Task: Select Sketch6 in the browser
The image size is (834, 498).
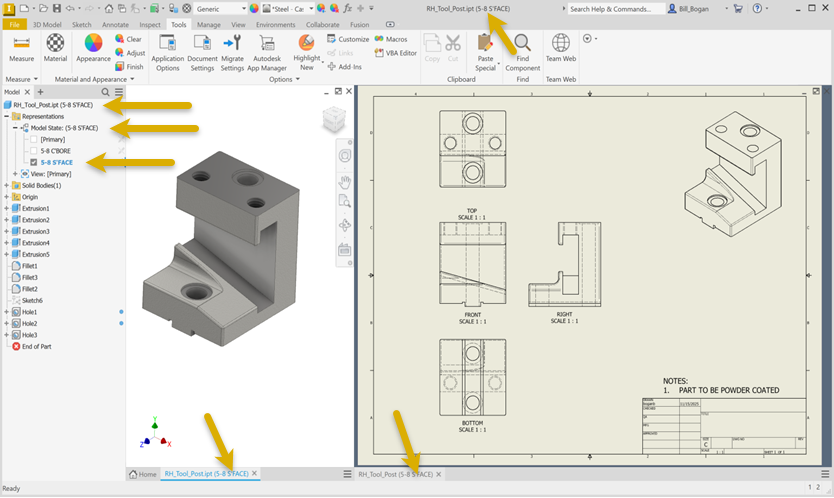Action: [32, 301]
